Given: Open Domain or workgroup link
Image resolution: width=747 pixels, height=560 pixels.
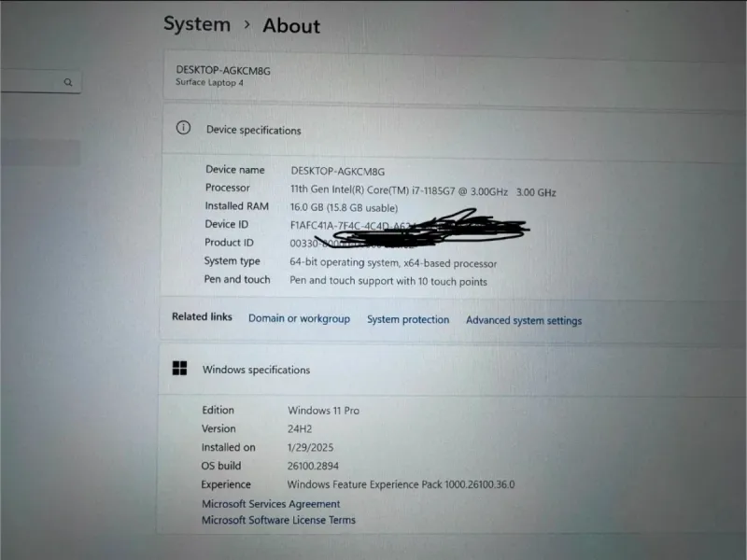Looking at the screenshot, I should click(299, 318).
